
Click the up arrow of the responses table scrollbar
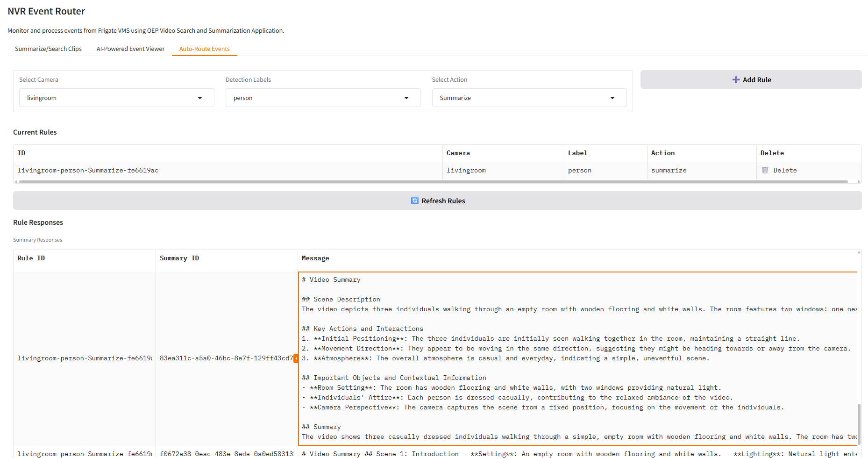[x=859, y=253]
